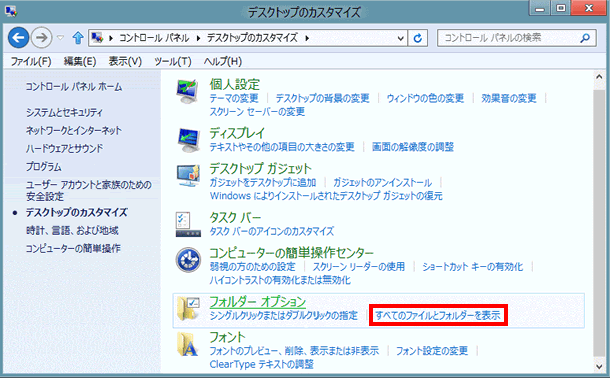Expand arrow after コントロール パネル breadcrumb
Image resolution: width=610 pixels, height=378 pixels.
198,38
